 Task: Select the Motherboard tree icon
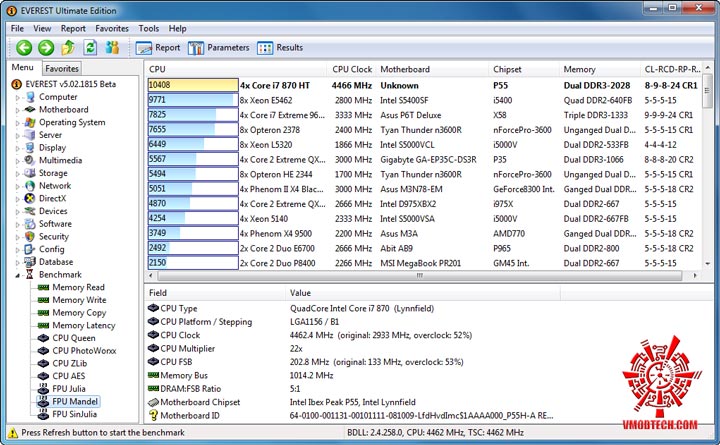(30, 109)
